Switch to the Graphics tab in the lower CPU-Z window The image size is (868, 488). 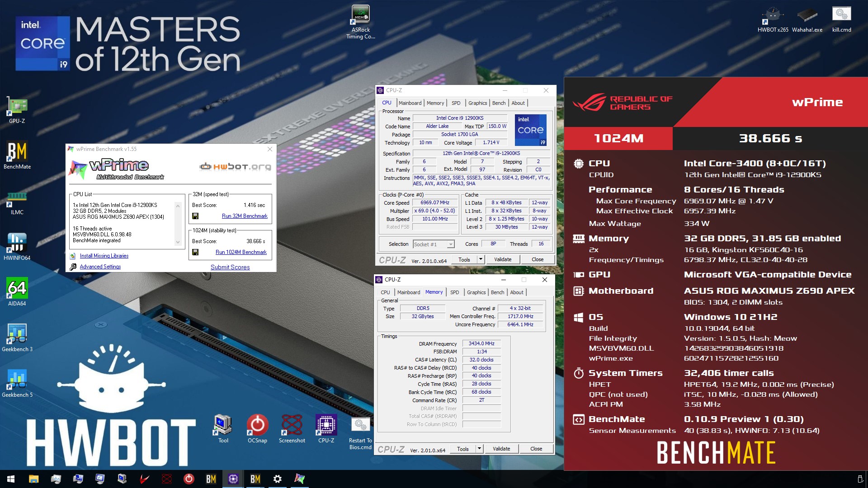pyautogui.click(x=476, y=292)
